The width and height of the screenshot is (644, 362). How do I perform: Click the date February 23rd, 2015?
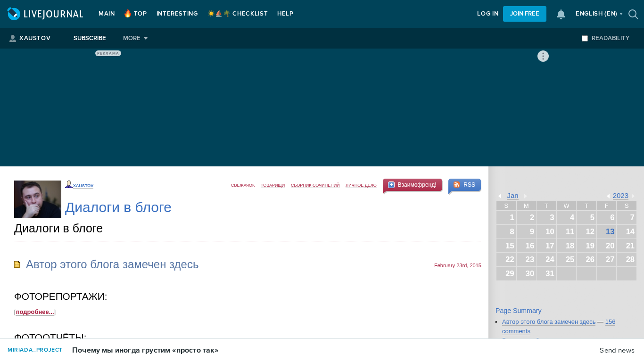pos(458,265)
